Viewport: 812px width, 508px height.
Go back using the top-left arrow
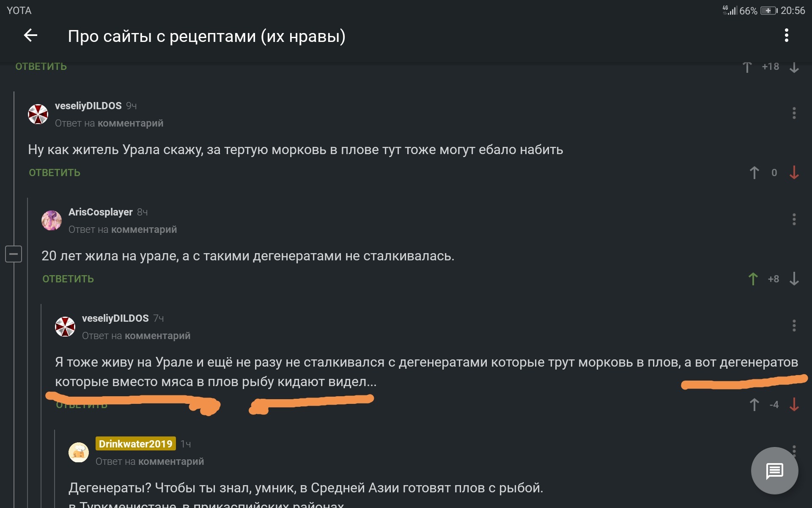(30, 36)
